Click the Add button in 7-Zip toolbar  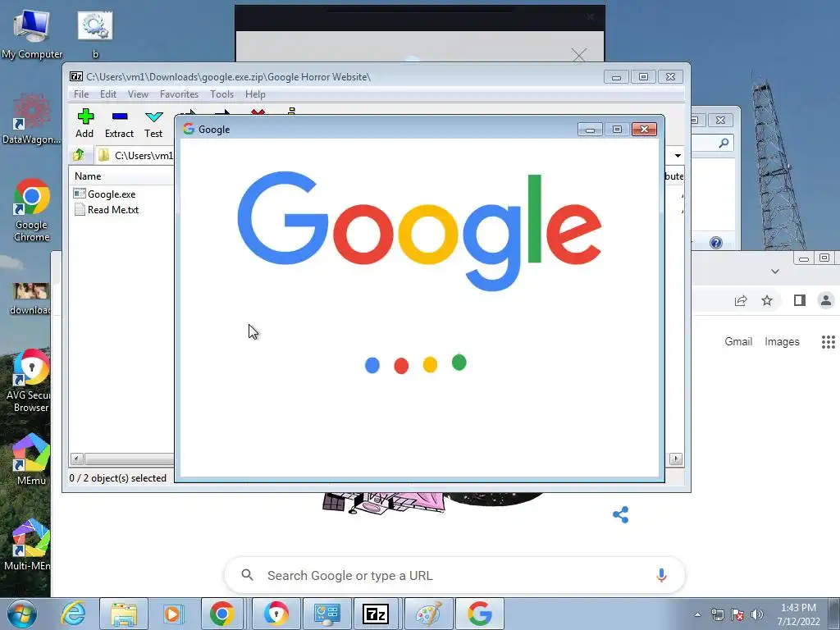pos(84,123)
